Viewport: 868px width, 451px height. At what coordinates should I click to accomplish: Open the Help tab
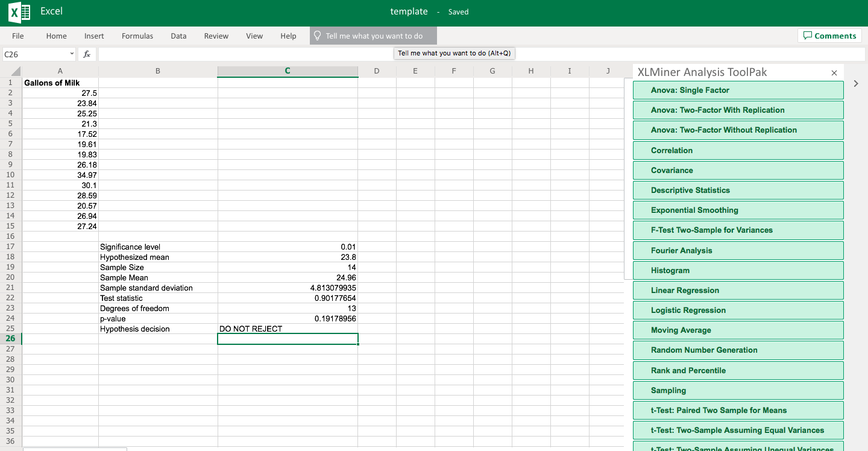289,36
